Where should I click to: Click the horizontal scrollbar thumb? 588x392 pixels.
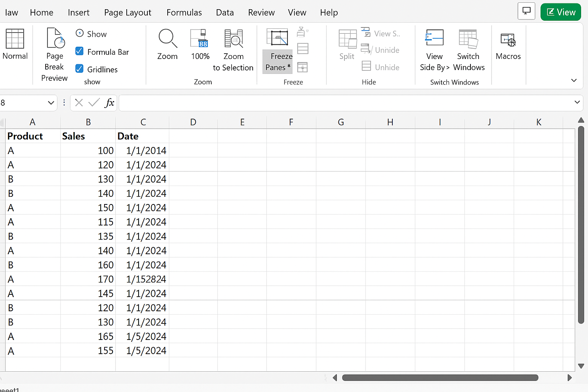440,378
